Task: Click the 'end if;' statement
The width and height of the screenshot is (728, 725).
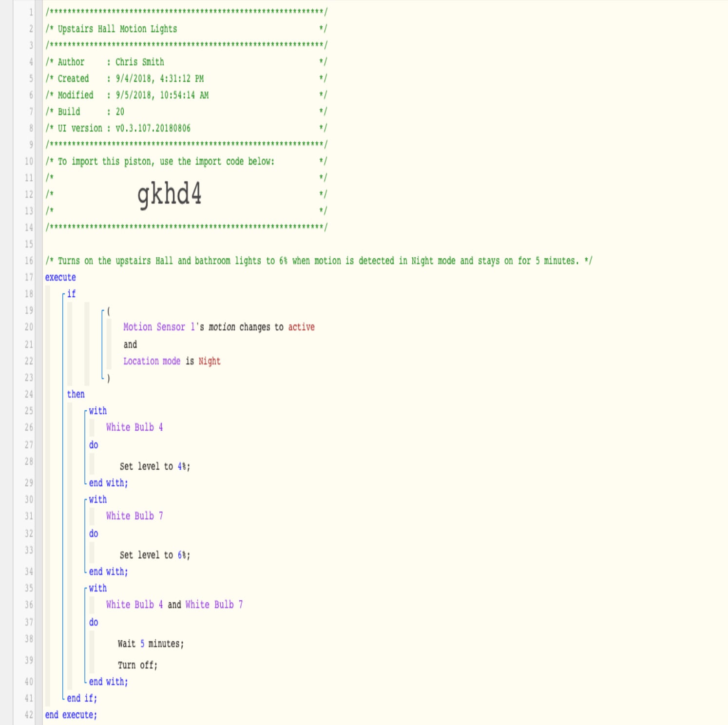Action: [x=82, y=698]
